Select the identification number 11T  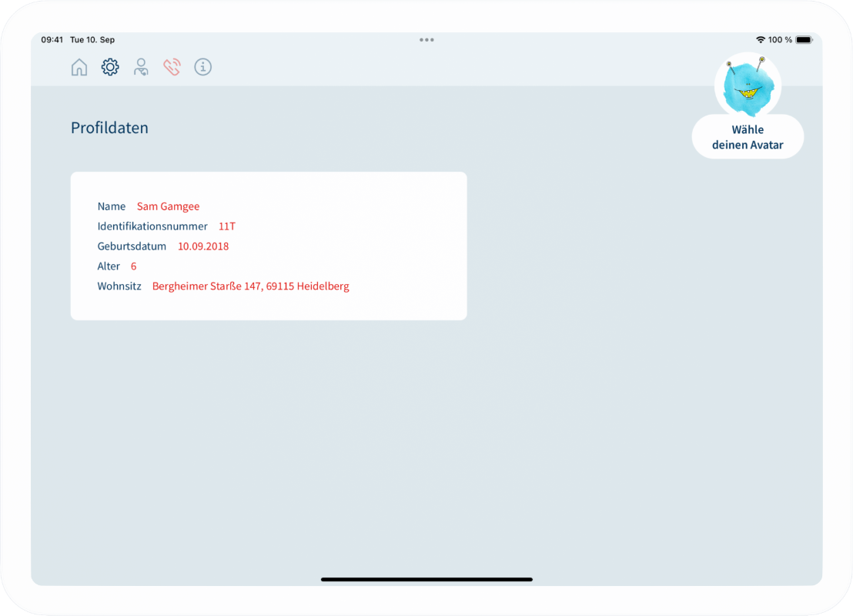pos(227,226)
